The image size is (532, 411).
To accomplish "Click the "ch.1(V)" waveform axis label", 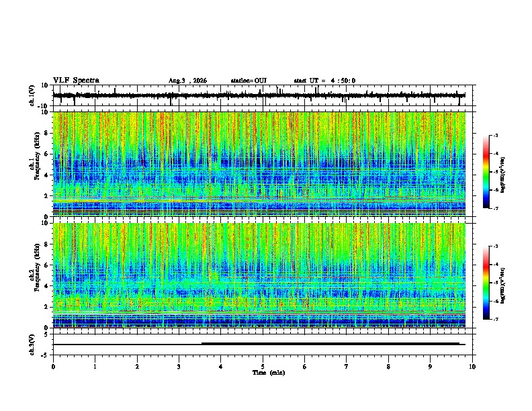I will pos(32,95).
